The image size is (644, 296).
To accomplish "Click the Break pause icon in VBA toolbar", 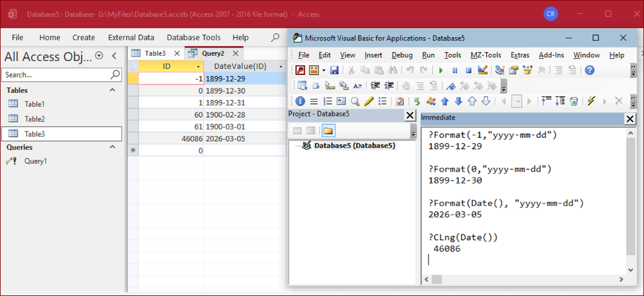I will tap(455, 70).
